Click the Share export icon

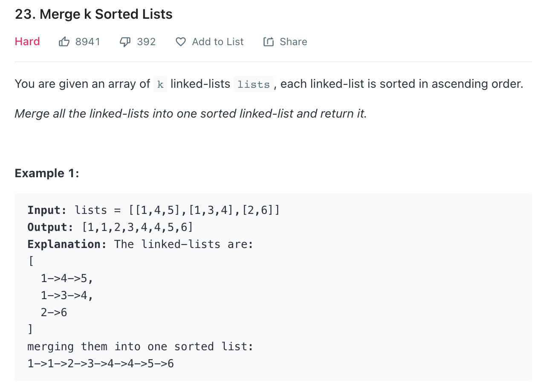point(269,42)
